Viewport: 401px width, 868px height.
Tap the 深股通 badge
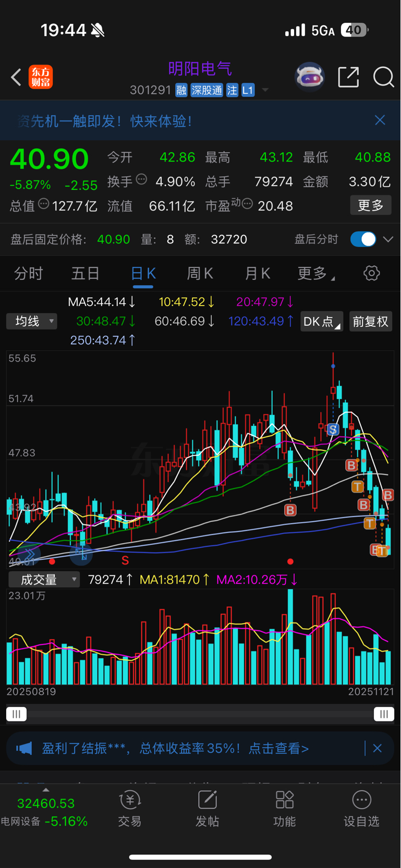pyautogui.click(x=206, y=90)
